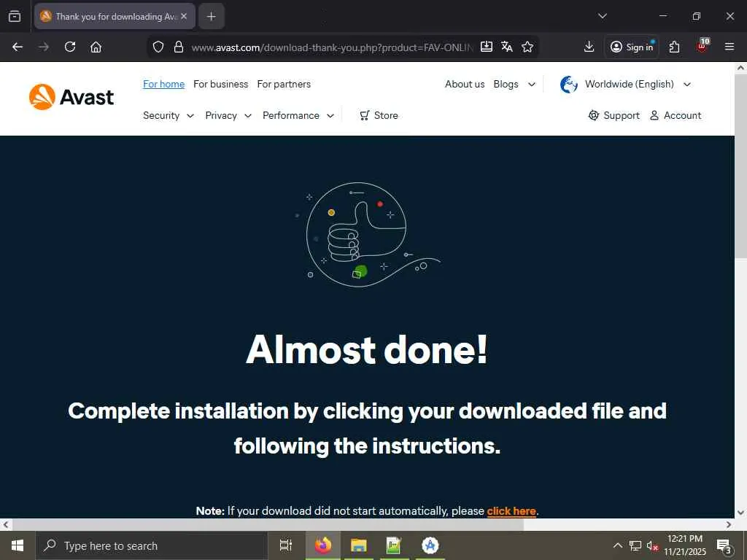This screenshot has height=560, width=747.
Task: Open the Firefox hamburger menu
Action: pos(729,47)
